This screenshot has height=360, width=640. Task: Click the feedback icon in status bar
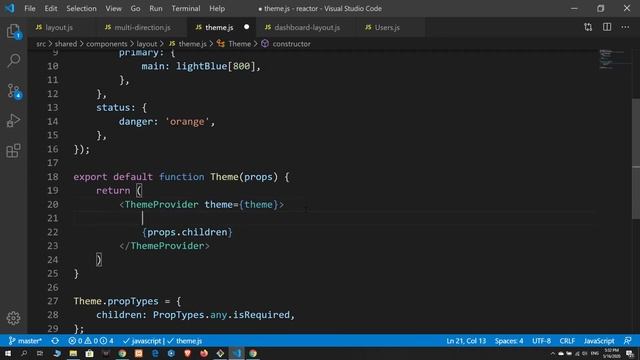(x=628, y=341)
